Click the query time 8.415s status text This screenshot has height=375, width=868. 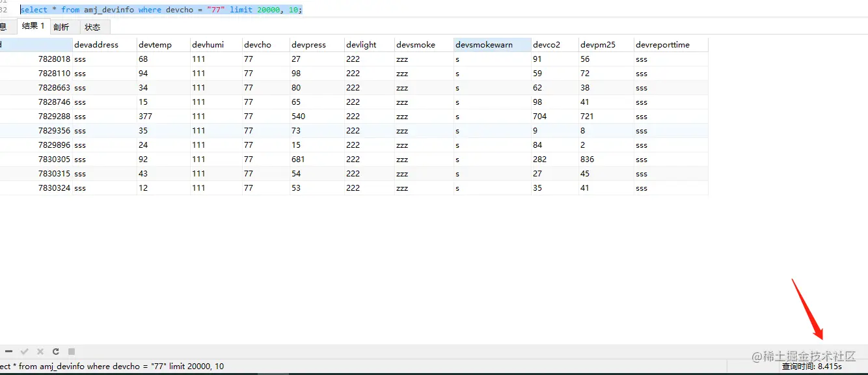[x=811, y=367]
